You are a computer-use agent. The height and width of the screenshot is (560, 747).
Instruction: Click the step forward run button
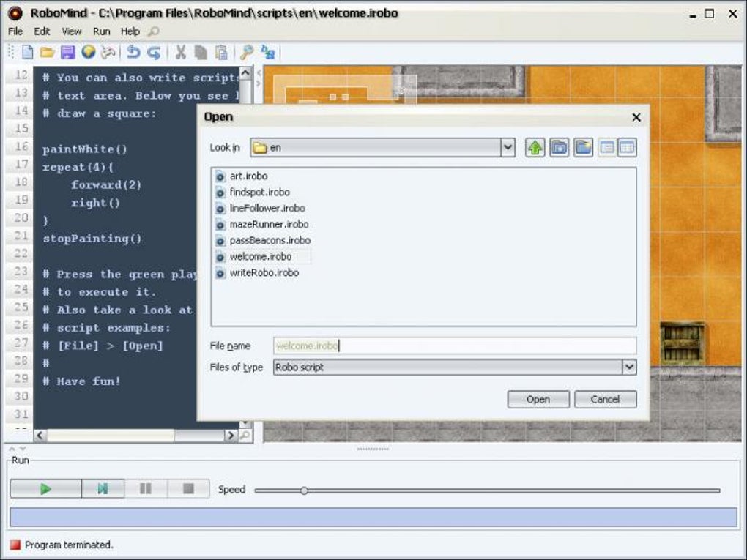tap(103, 488)
